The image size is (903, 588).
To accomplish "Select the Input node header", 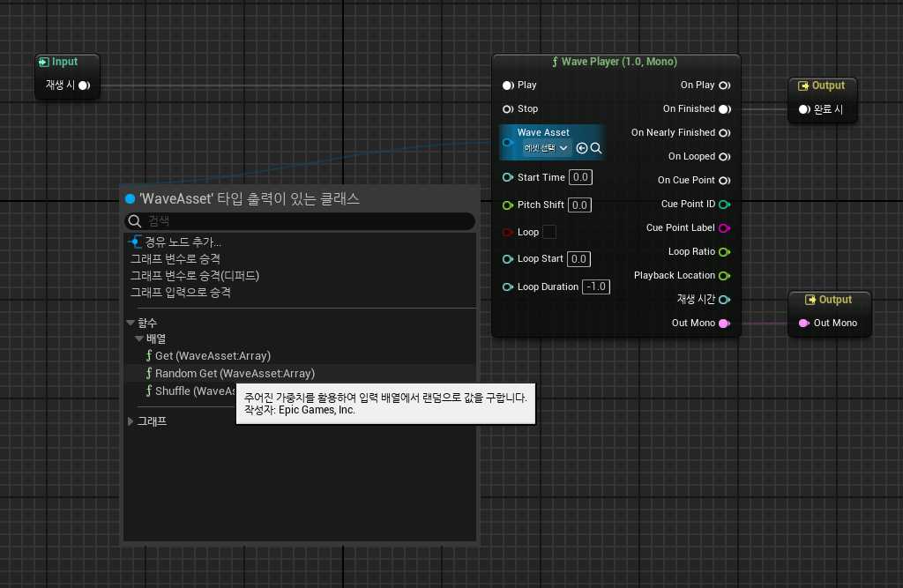I will click(58, 62).
